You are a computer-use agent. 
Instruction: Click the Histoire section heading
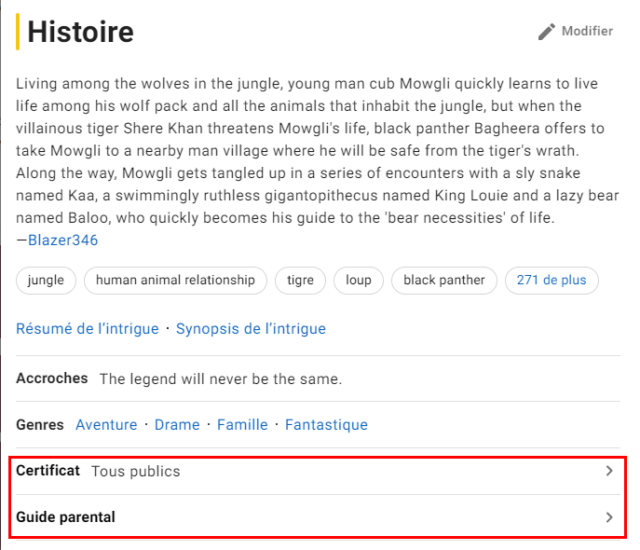tap(80, 32)
